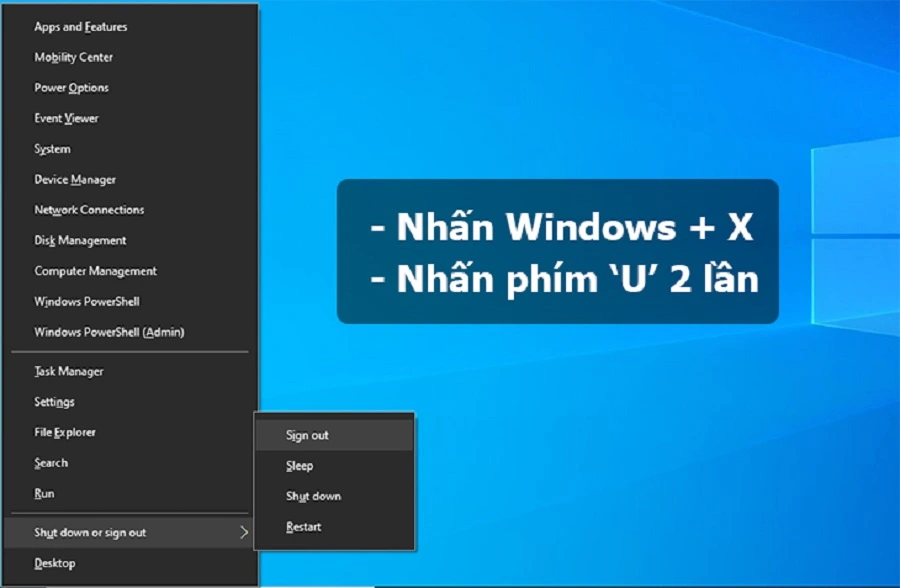This screenshot has width=900, height=588.
Task: Launch Mobility Center from the menu
Action: (131, 57)
